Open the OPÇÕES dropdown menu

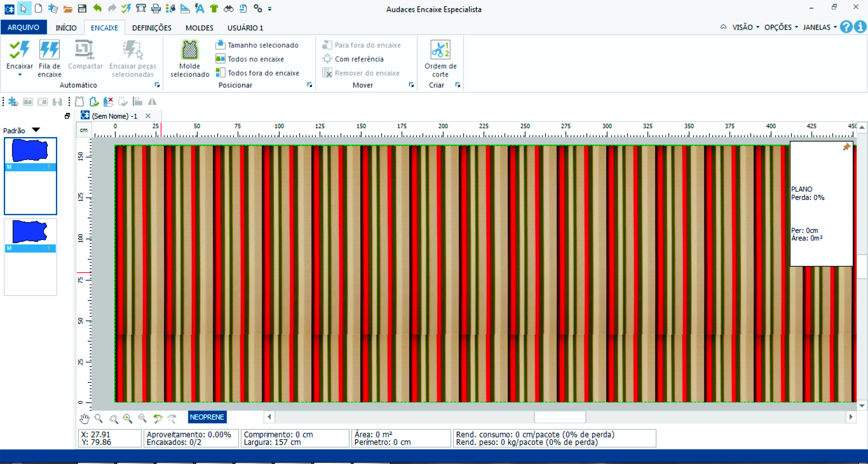coord(781,27)
